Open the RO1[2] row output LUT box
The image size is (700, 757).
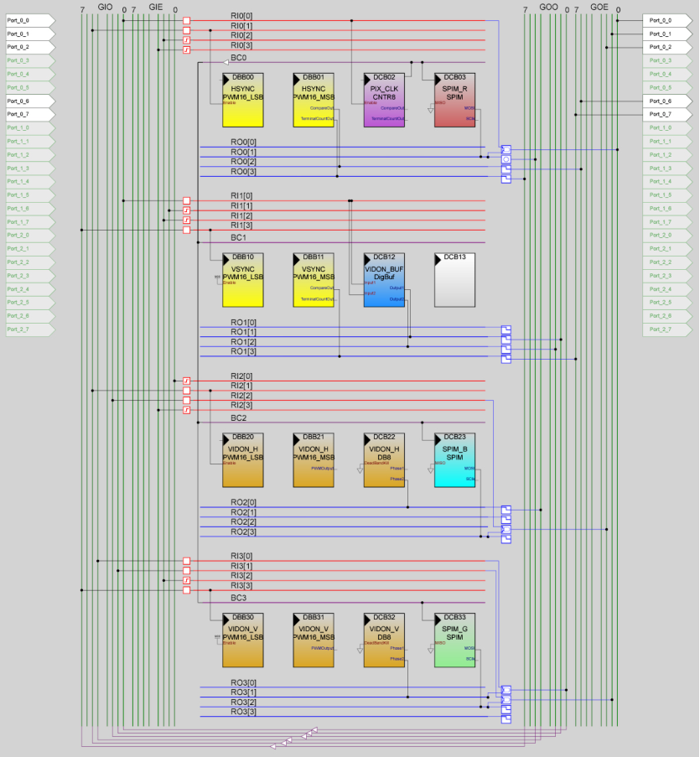506,349
